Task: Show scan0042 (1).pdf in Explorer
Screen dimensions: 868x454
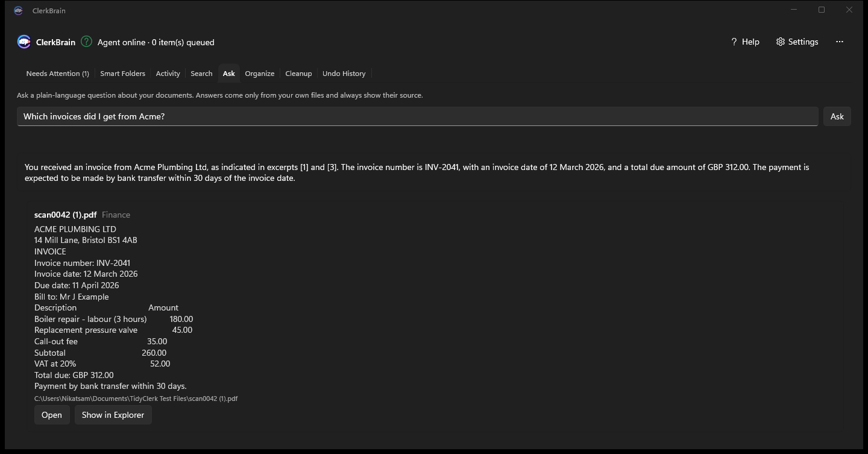Action: 113,415
